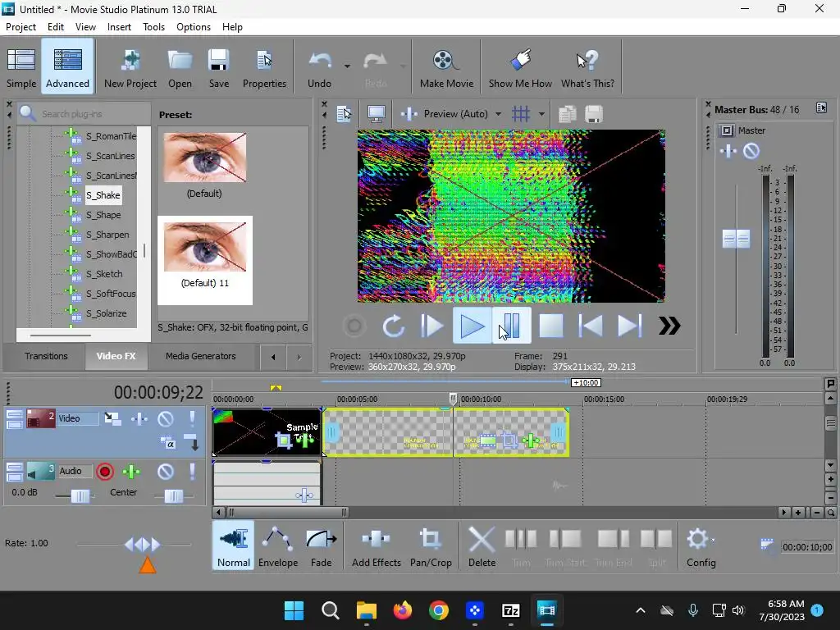Mute the Video track
The height and width of the screenshot is (630, 840).
pos(166,418)
